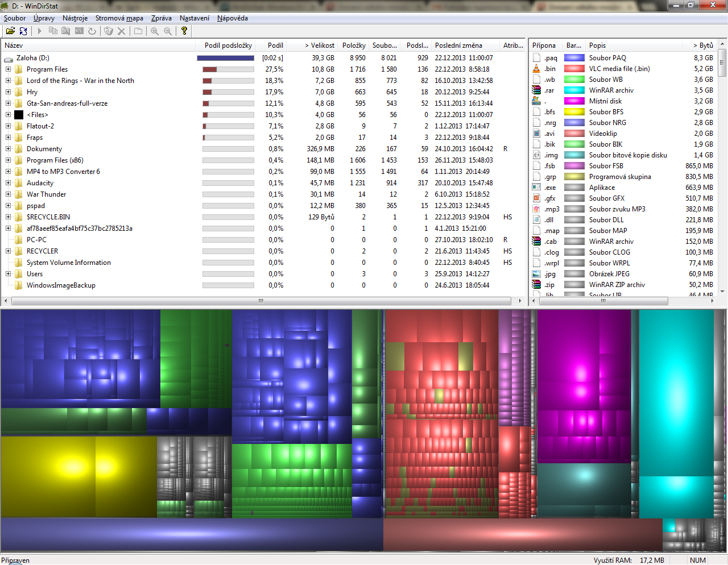The width and height of the screenshot is (728, 565).
Task: Sort by the Název column header
Action: [x=98, y=45]
